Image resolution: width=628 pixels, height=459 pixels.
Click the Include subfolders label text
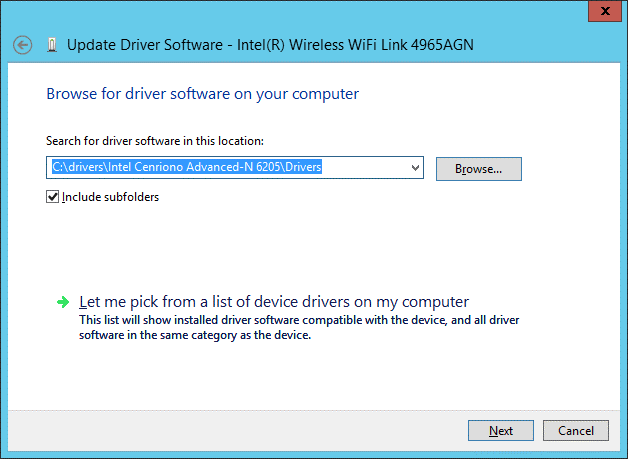click(110, 197)
